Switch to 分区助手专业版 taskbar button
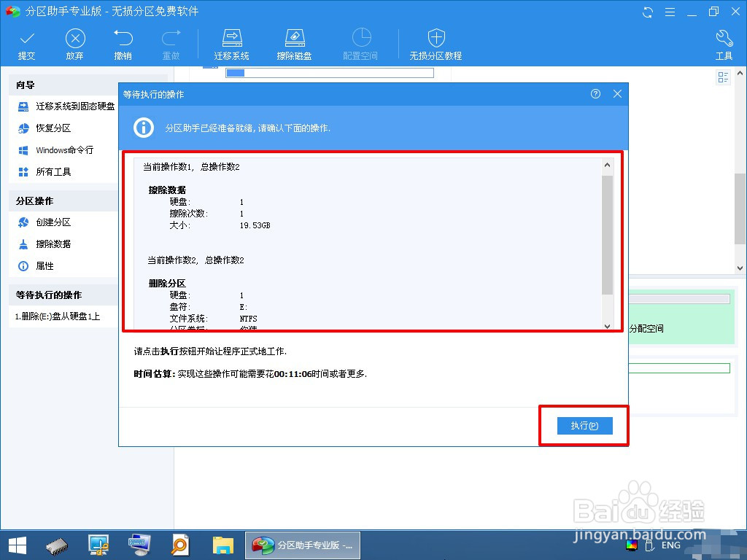The height and width of the screenshot is (560, 747). 303,545
